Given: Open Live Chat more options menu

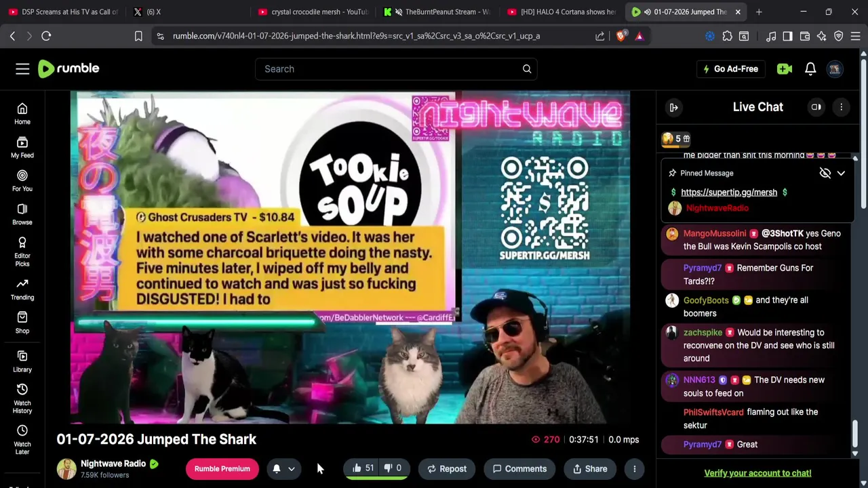Looking at the screenshot, I should (841, 107).
